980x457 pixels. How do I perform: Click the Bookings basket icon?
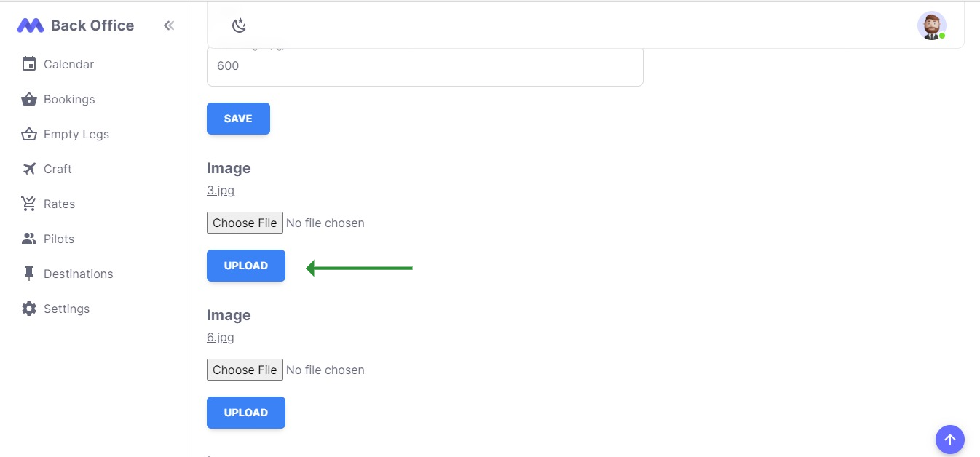click(x=29, y=99)
